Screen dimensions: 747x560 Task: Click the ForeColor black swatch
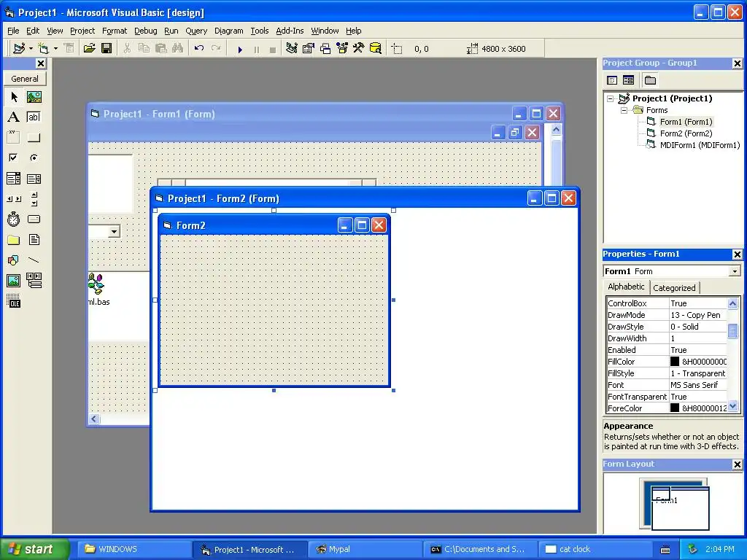coord(675,408)
